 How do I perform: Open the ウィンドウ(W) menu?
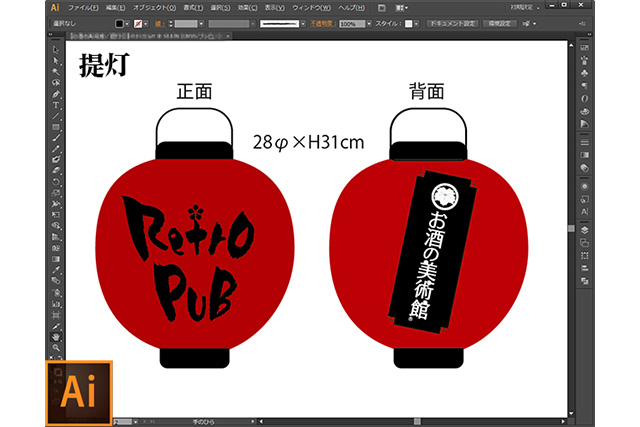pos(311,8)
